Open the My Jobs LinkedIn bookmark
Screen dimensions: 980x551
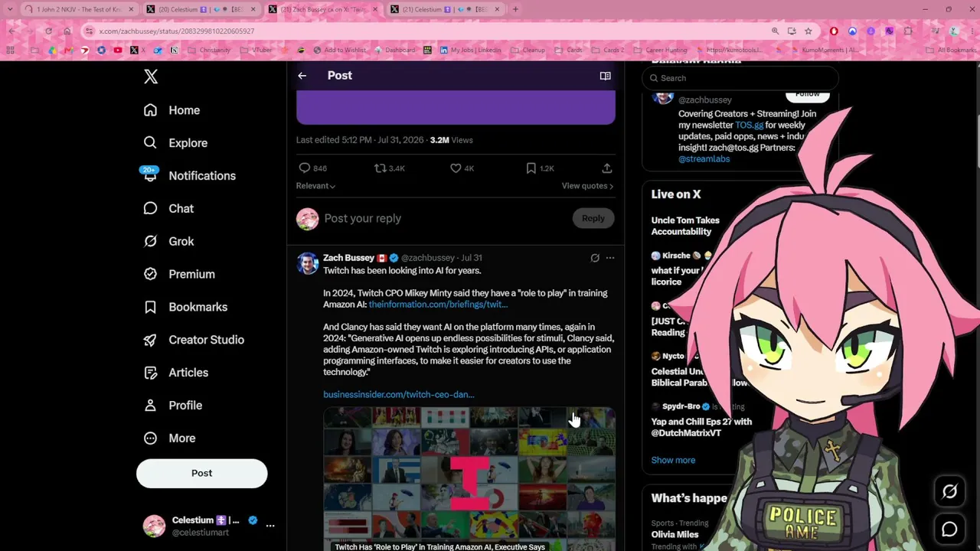click(x=470, y=51)
